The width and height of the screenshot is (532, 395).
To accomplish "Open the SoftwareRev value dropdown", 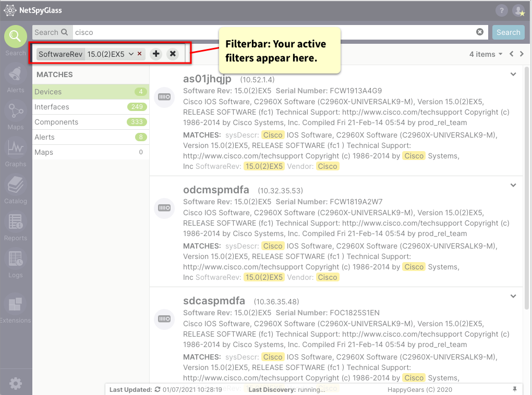I will click(x=131, y=54).
